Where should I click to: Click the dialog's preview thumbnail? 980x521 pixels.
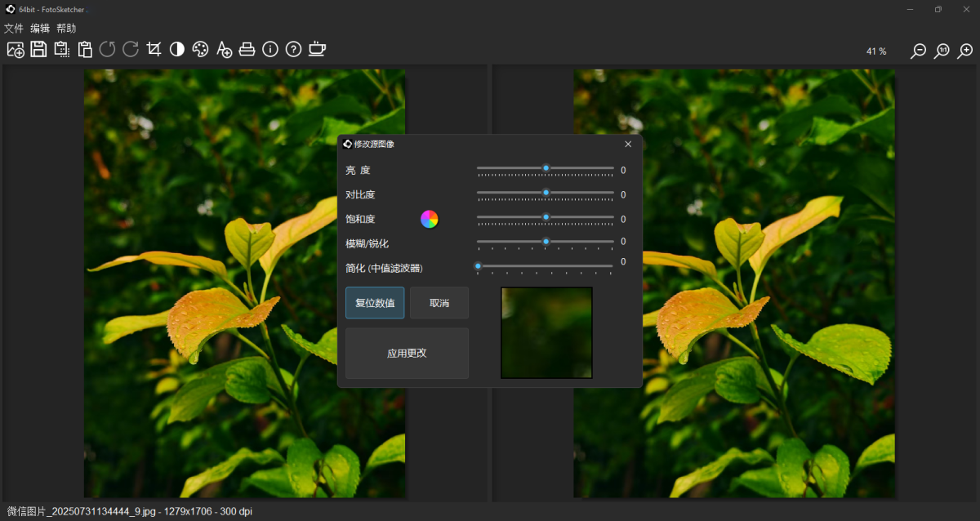pos(546,332)
